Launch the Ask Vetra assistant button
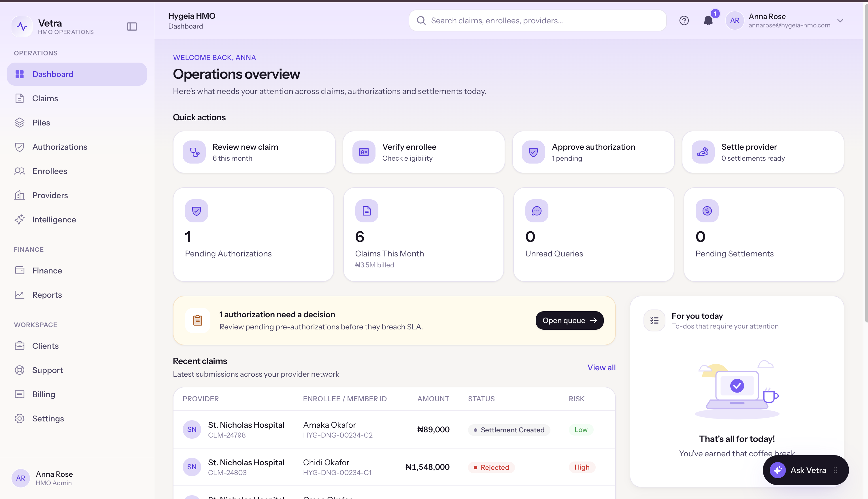Screen dimensions: 868x499 point(805,470)
